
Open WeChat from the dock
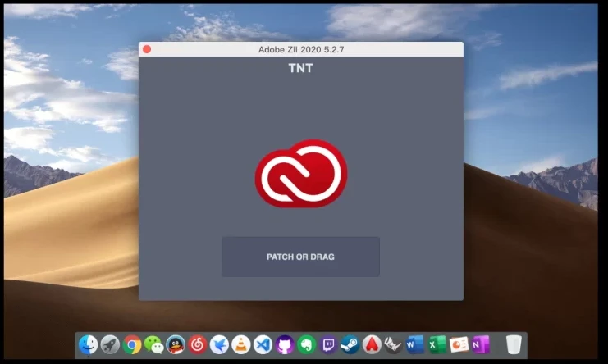click(x=153, y=345)
